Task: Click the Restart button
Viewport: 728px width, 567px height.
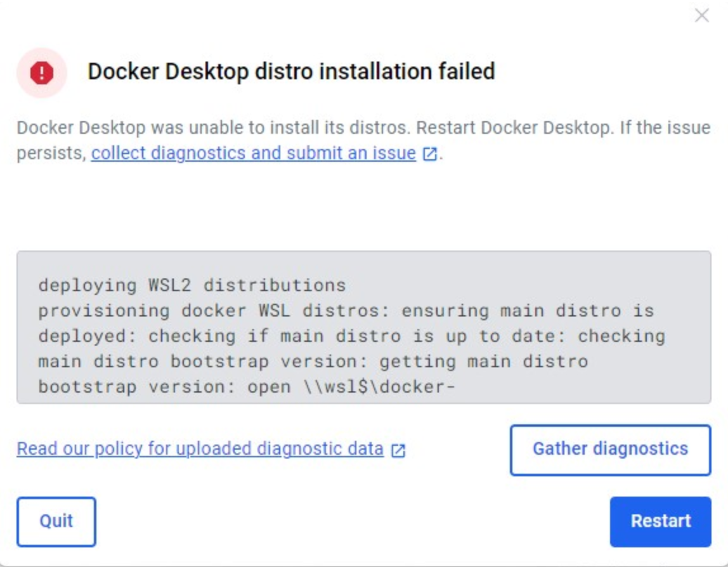Action: 660,521
